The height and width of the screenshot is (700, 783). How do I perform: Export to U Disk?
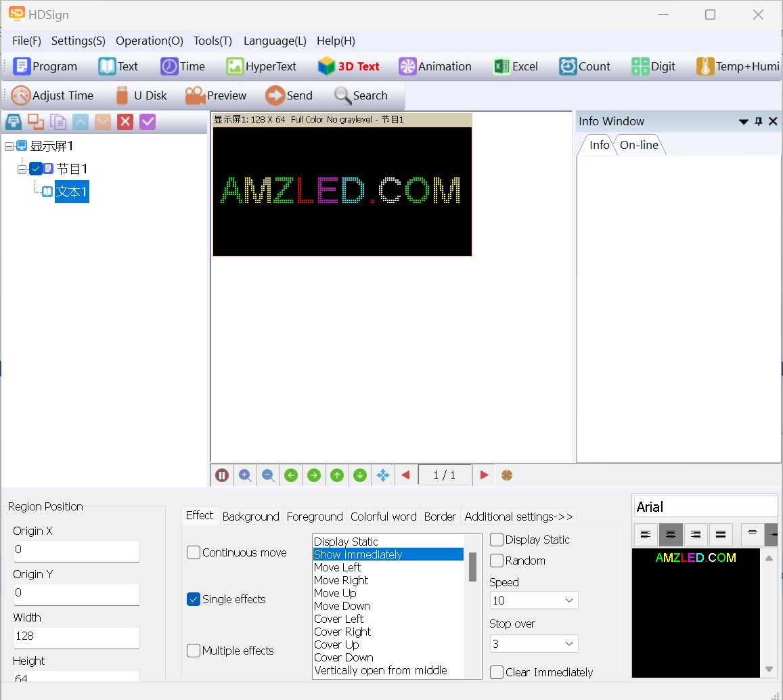(141, 95)
